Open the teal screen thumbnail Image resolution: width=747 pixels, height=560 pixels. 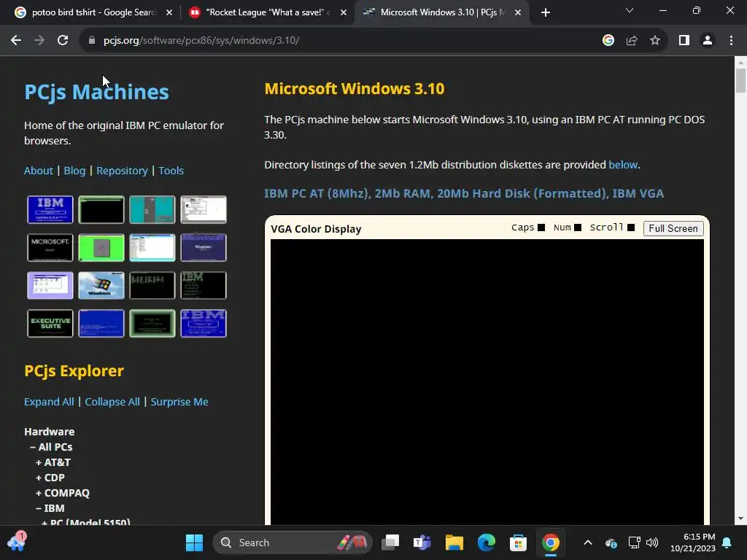[x=152, y=209]
